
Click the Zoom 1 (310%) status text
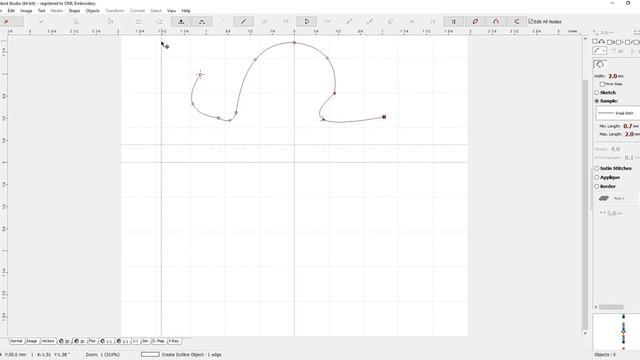(x=102, y=355)
